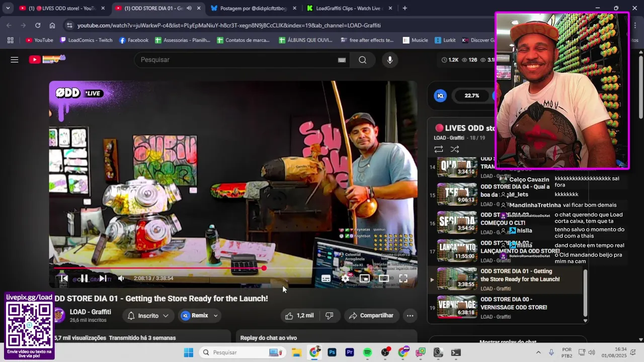The height and width of the screenshot is (362, 644).
Task: Go to YouTube home via logo
Action: pos(47,59)
